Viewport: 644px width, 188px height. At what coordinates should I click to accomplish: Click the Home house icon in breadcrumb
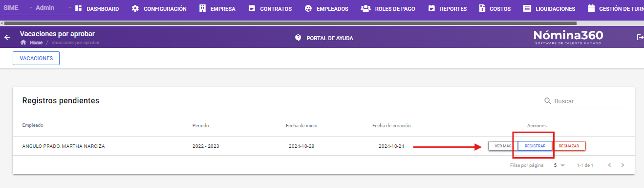coord(23,43)
